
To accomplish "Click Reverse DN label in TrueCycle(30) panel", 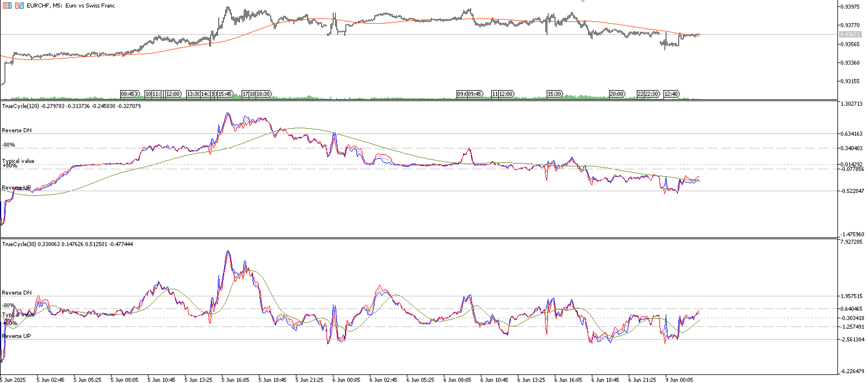I will pos(17,293).
